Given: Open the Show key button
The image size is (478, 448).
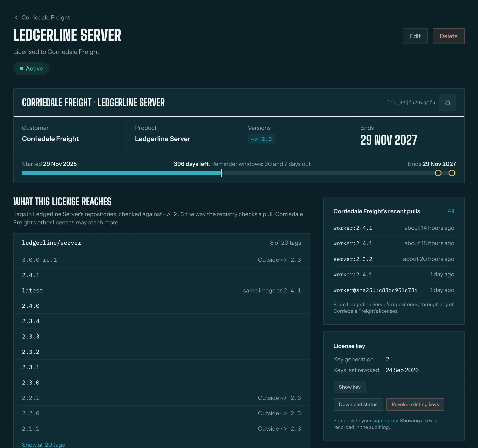Looking at the screenshot, I should (350, 387).
